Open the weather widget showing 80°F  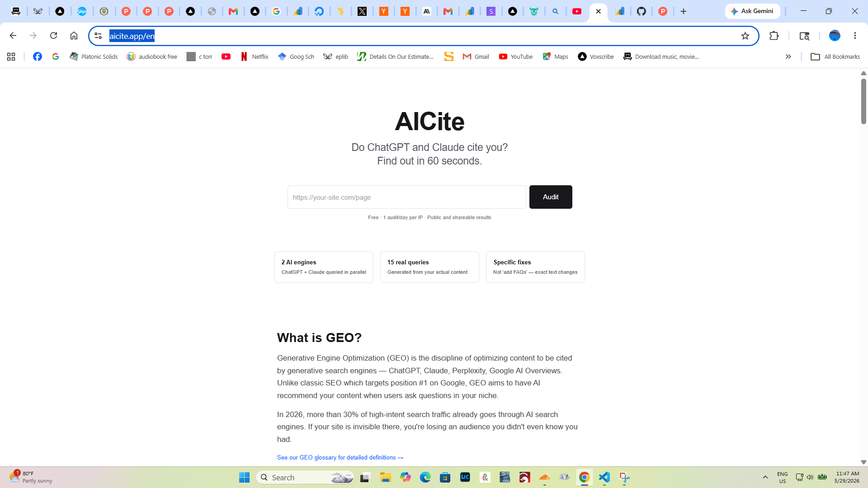[x=31, y=477]
